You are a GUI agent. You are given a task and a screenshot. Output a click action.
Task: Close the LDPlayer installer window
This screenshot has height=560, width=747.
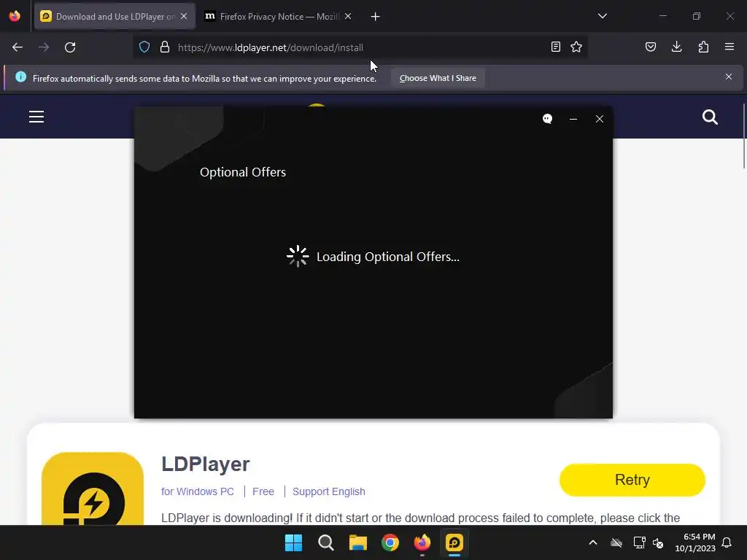click(600, 119)
